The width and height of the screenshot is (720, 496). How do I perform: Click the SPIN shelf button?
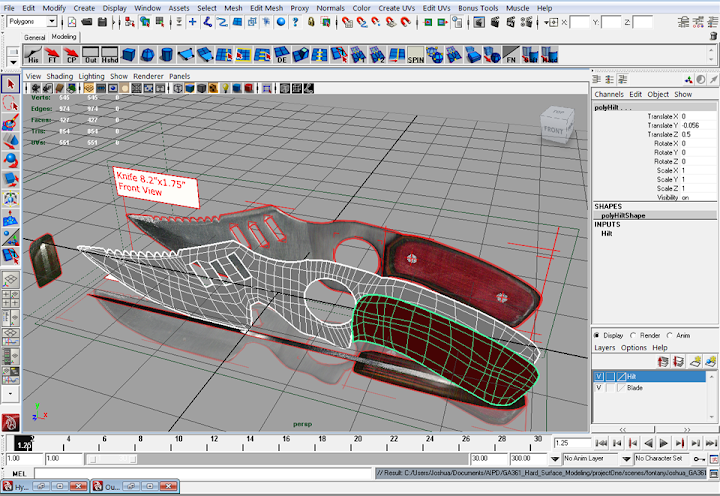417,56
